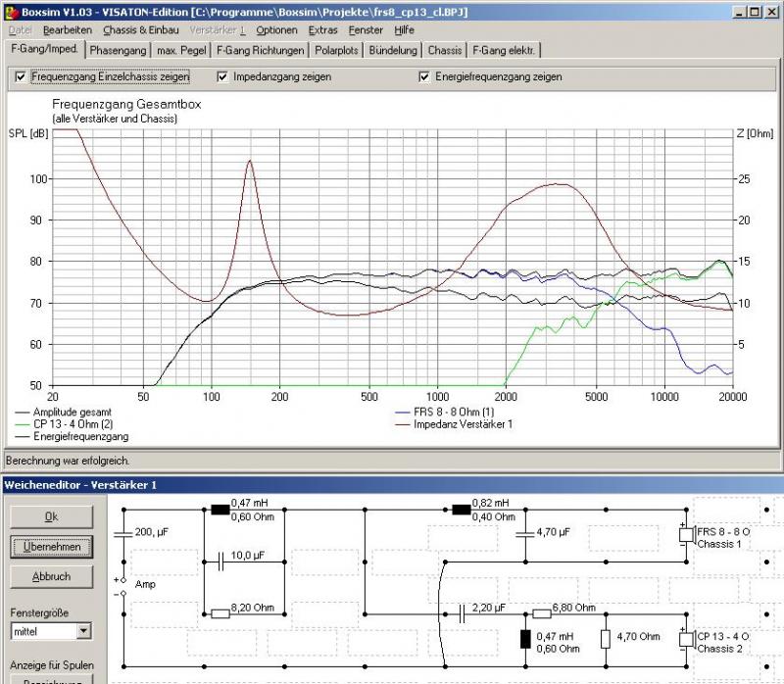Select the 2,20 µF capacitor component
Image resolution: width=784 pixels, height=684 pixels.
(461, 613)
